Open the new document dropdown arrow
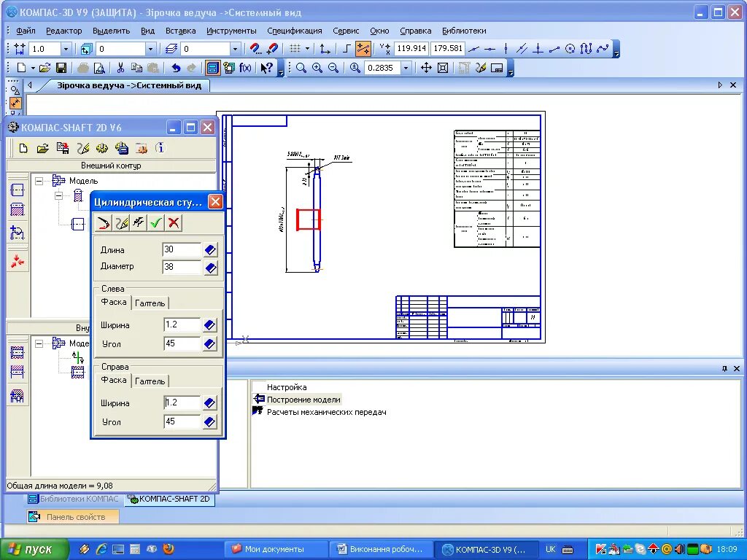Image resolution: width=747 pixels, height=560 pixels. point(33,68)
